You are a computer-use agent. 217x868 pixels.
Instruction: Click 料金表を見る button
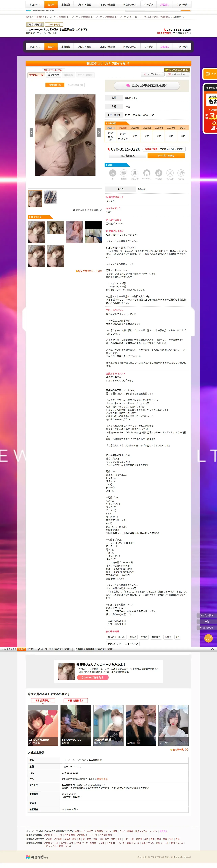pos(127,156)
